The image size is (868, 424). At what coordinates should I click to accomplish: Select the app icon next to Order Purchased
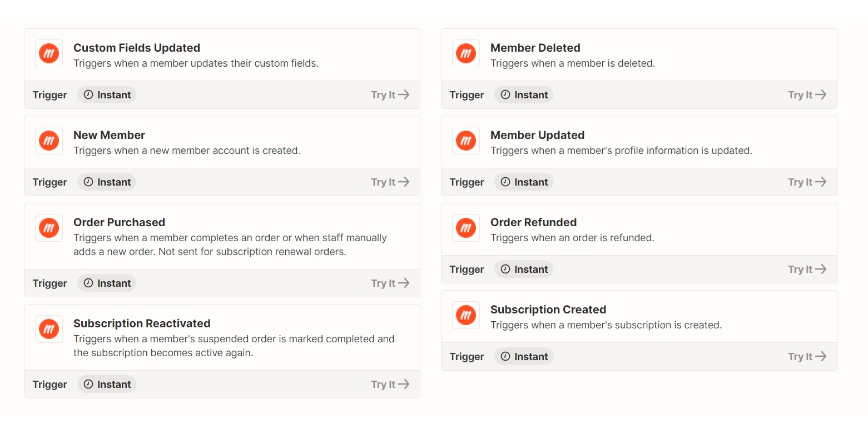coord(48,228)
